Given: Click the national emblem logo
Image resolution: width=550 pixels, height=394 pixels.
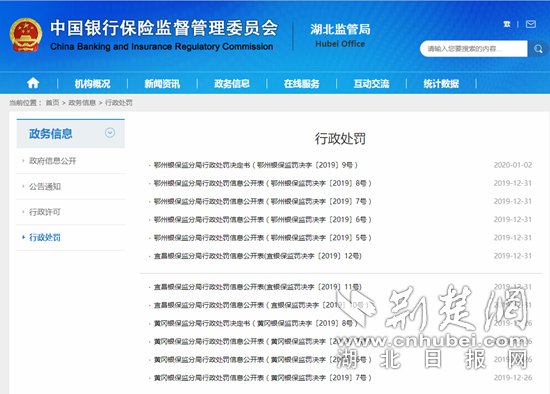Looking at the screenshot, I should point(26,35).
